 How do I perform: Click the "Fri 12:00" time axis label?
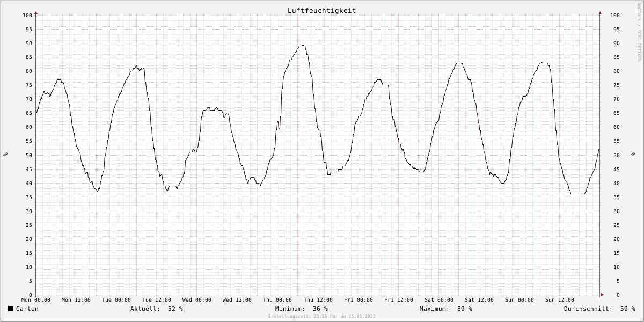399,300
